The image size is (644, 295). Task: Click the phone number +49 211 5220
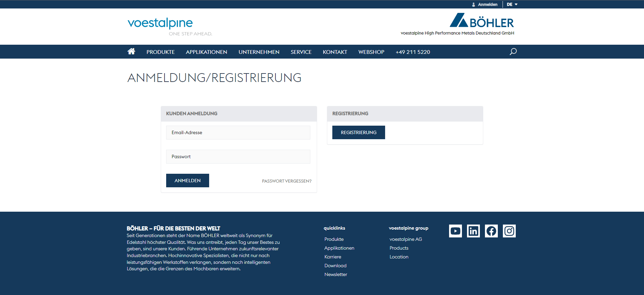click(413, 52)
